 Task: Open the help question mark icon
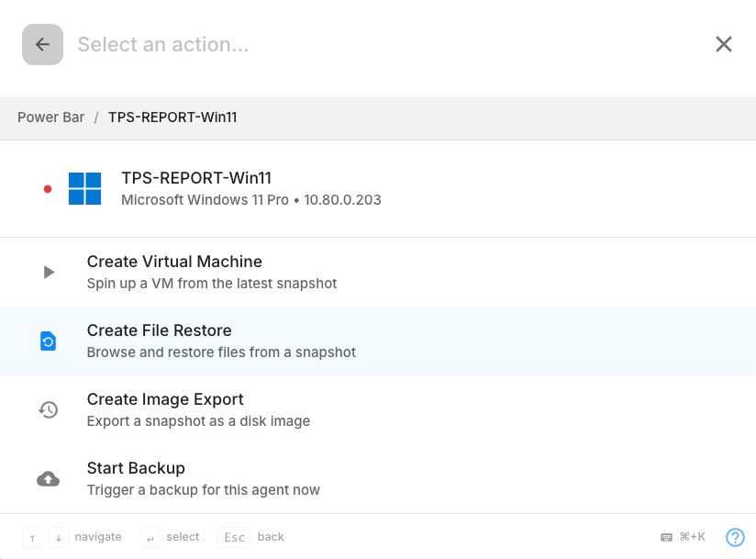735,537
